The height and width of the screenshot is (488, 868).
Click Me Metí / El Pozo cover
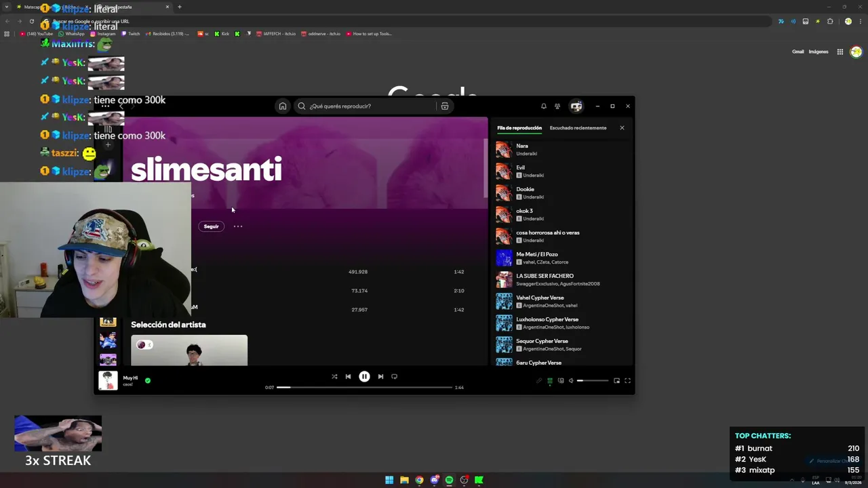(504, 258)
